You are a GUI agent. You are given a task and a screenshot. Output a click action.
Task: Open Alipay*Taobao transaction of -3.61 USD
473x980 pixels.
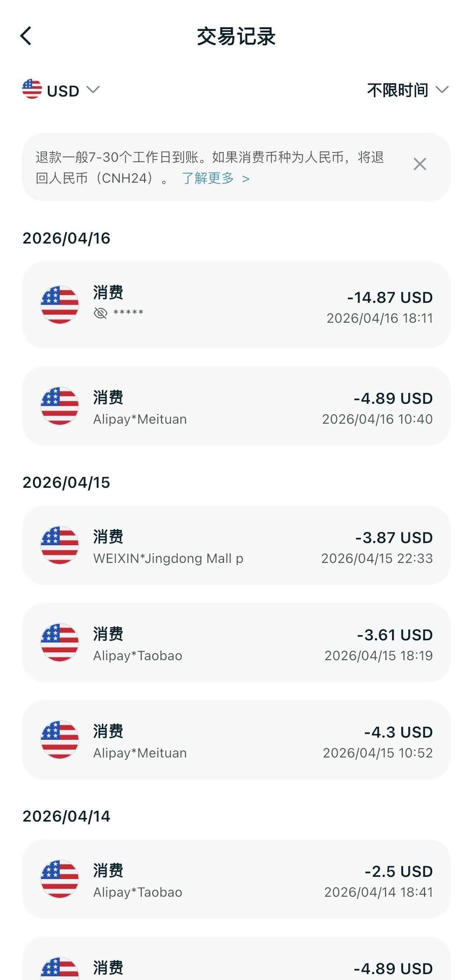pos(236,643)
